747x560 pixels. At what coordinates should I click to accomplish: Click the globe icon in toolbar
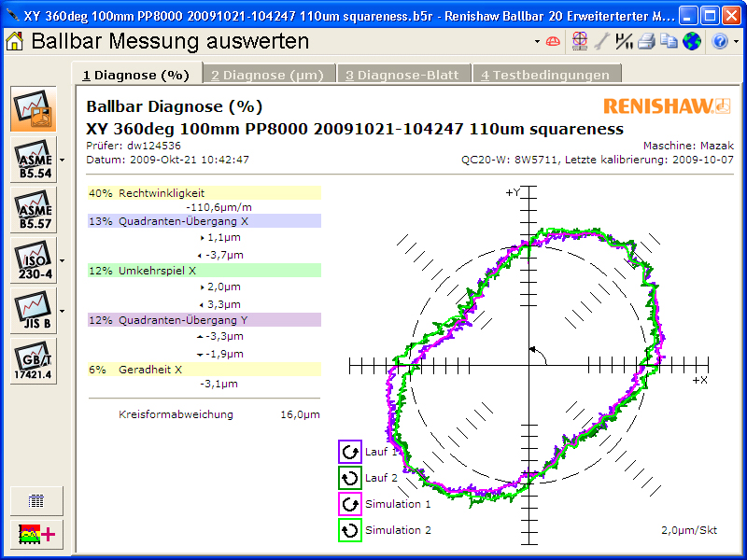click(692, 41)
